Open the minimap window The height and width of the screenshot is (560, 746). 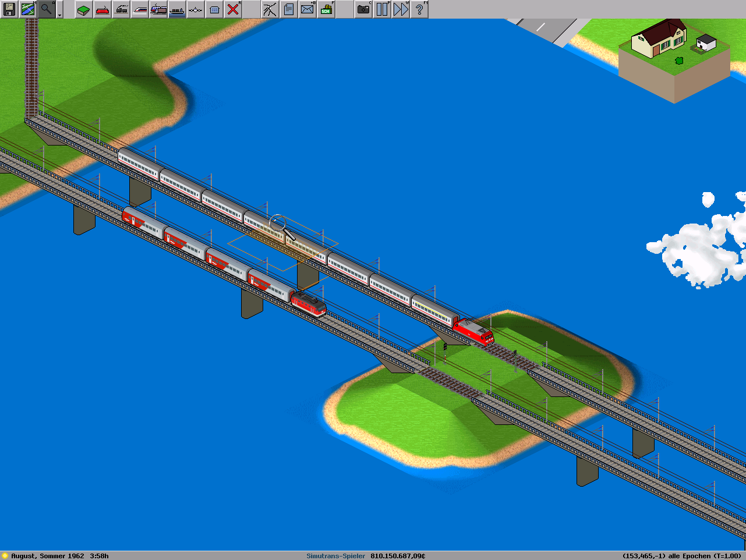pos(28,9)
